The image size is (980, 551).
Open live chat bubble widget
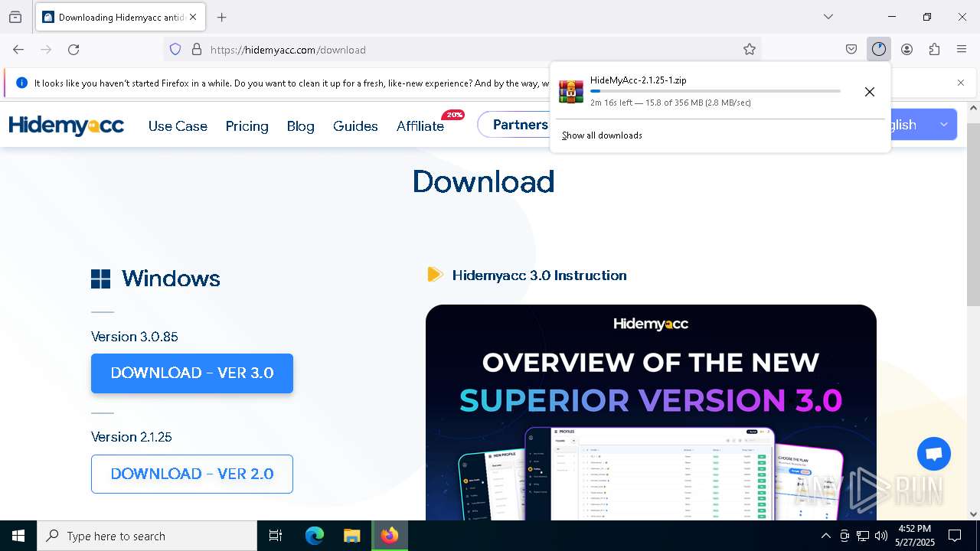[x=934, y=455]
